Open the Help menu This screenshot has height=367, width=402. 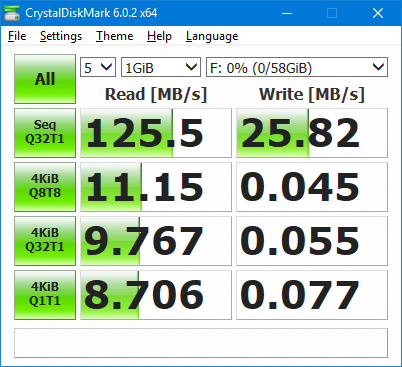(x=159, y=36)
